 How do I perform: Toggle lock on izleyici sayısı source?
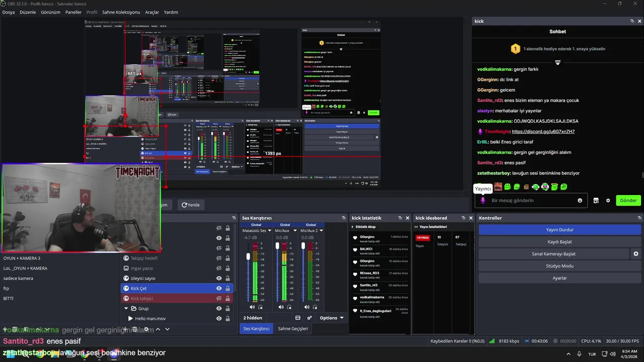coord(227,278)
